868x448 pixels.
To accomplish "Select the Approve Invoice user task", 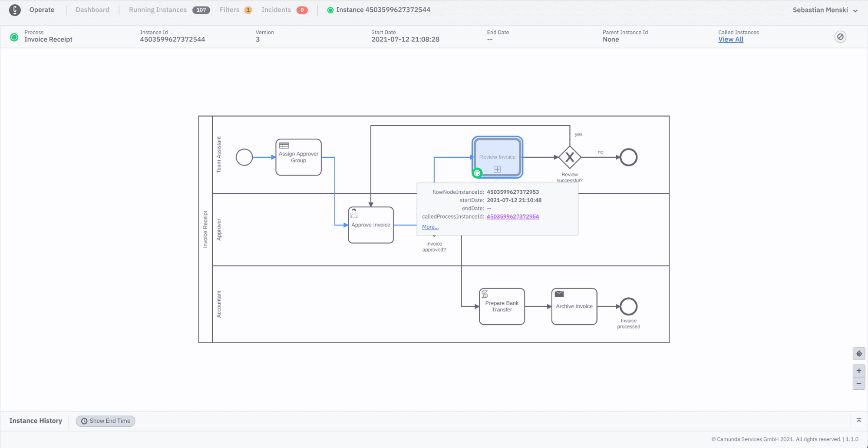I will coord(371,225).
